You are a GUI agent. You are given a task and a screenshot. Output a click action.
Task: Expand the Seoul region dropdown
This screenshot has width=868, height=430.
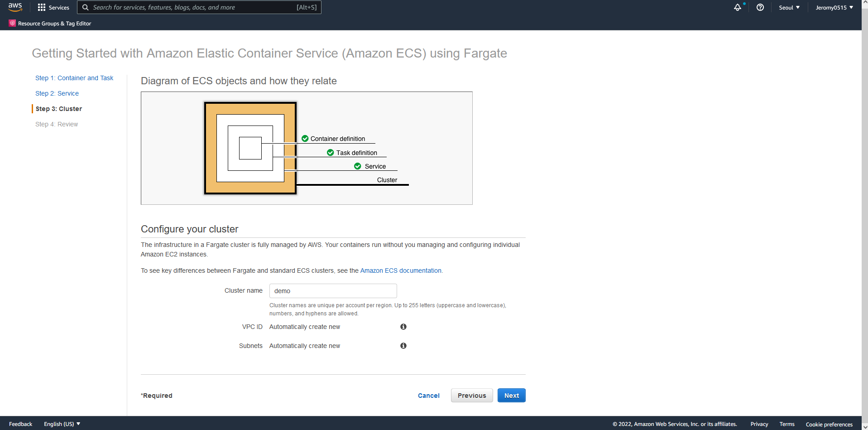coord(789,7)
